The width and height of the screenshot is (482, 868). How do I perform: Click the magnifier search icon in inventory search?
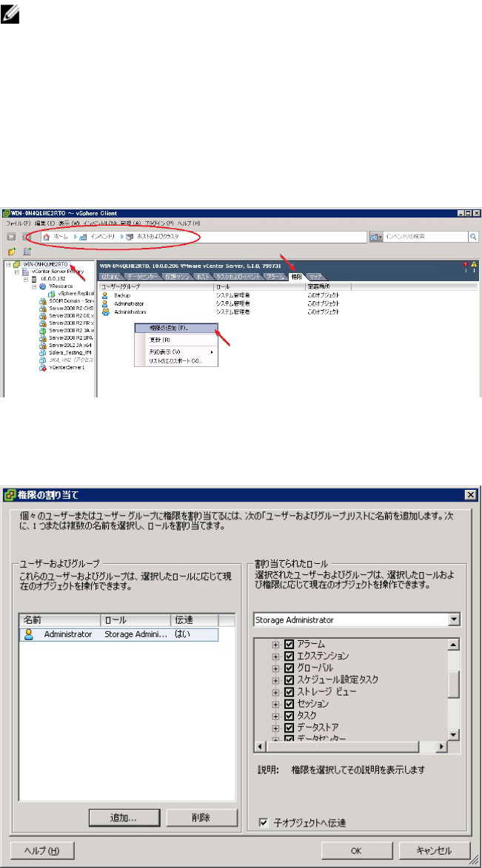[474, 236]
